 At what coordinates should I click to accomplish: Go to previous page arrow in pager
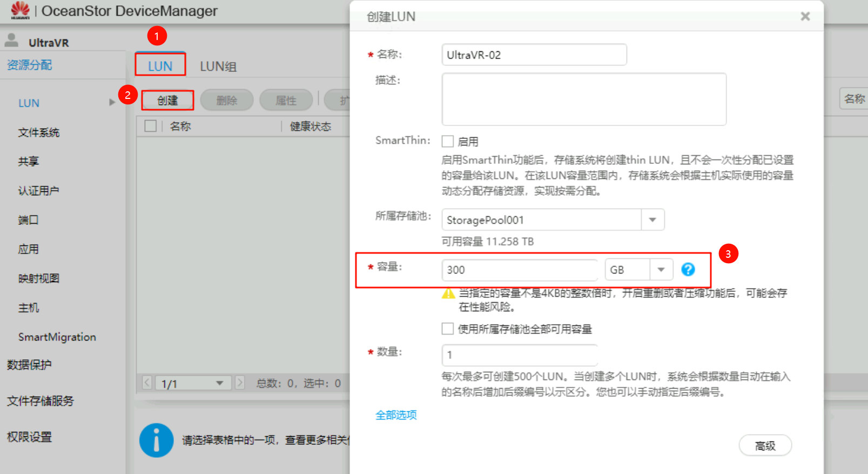147,383
